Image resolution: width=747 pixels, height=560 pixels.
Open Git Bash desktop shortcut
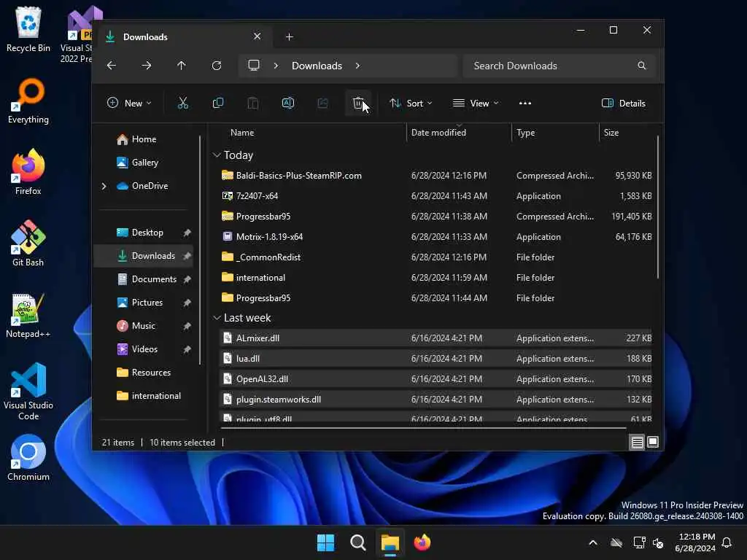28,244
